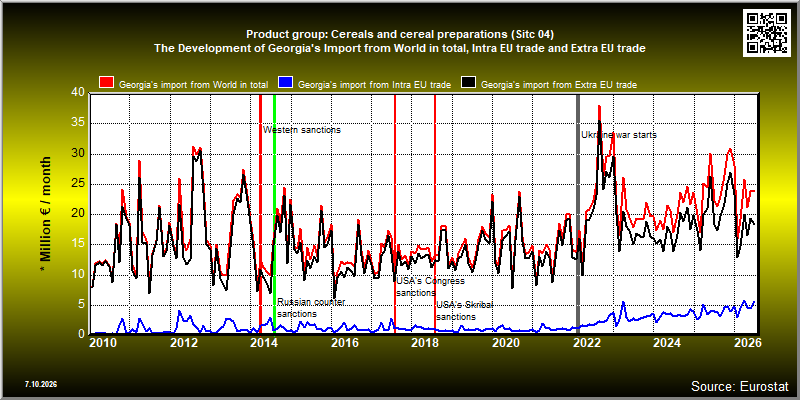The height and width of the screenshot is (400, 800).
Task: Click the red legend swatch for World total
Action: point(107,83)
